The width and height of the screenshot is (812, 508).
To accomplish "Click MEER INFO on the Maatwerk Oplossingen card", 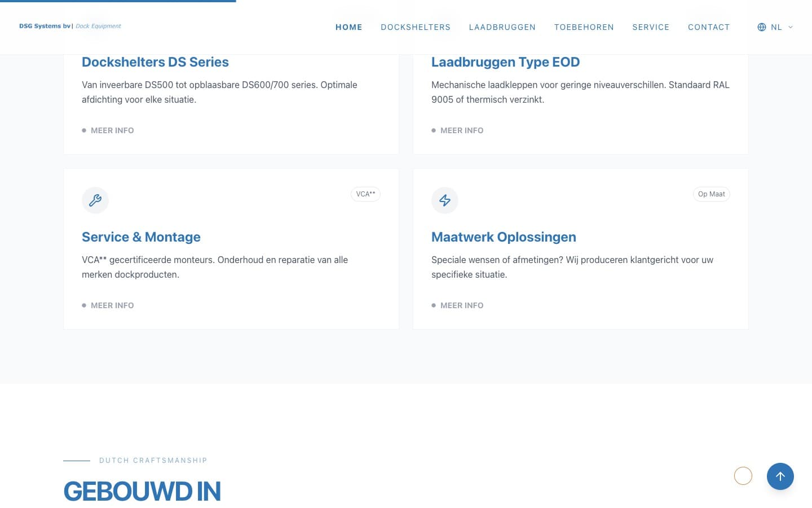I will click(x=462, y=305).
